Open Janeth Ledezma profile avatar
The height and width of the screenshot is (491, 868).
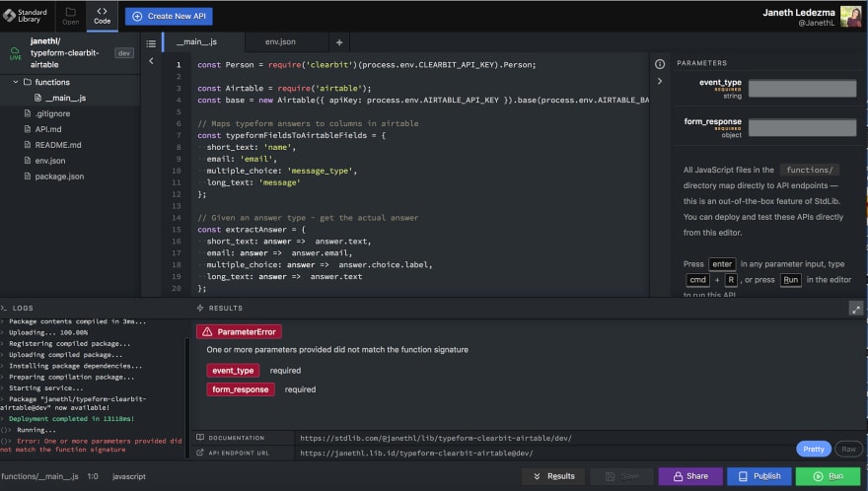tap(850, 17)
